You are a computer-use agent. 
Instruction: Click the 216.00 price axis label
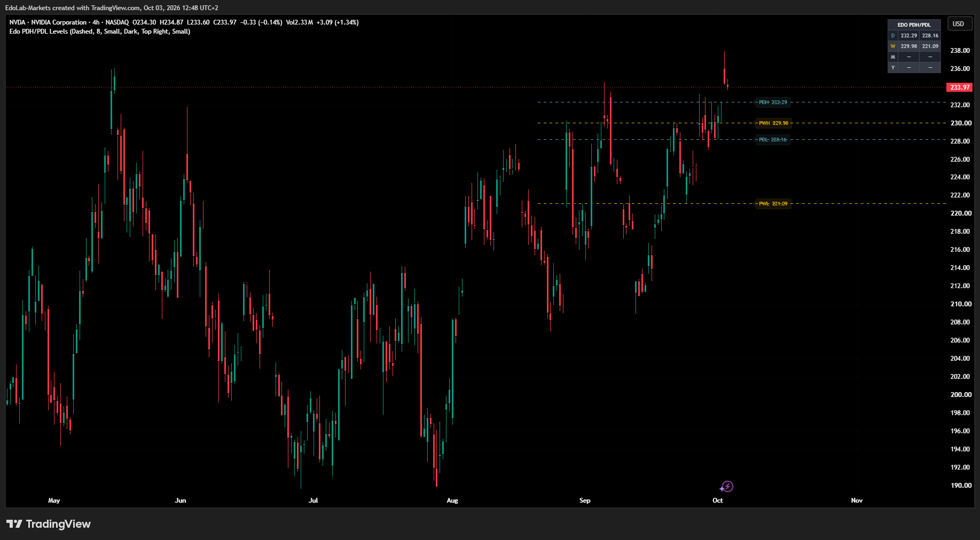(x=960, y=250)
